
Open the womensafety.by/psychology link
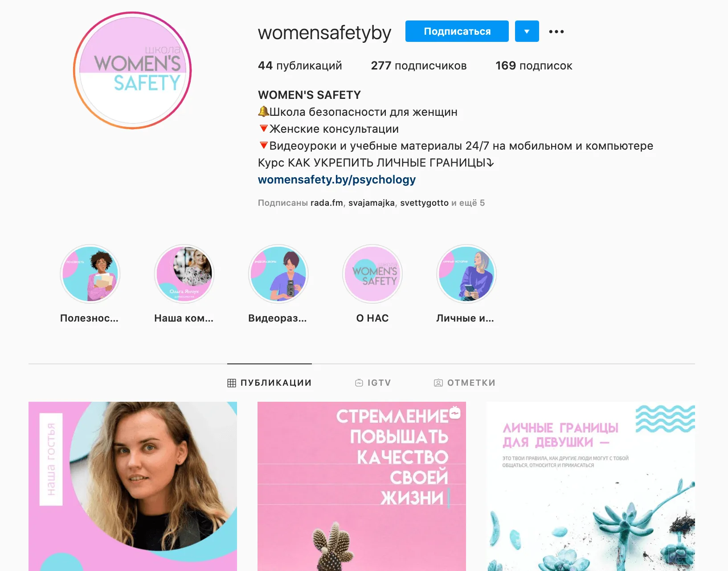[337, 179]
